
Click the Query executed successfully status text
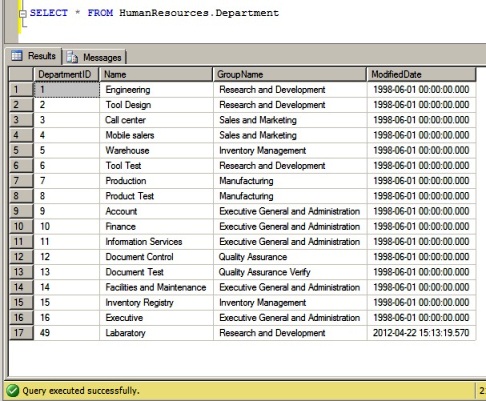click(x=81, y=390)
